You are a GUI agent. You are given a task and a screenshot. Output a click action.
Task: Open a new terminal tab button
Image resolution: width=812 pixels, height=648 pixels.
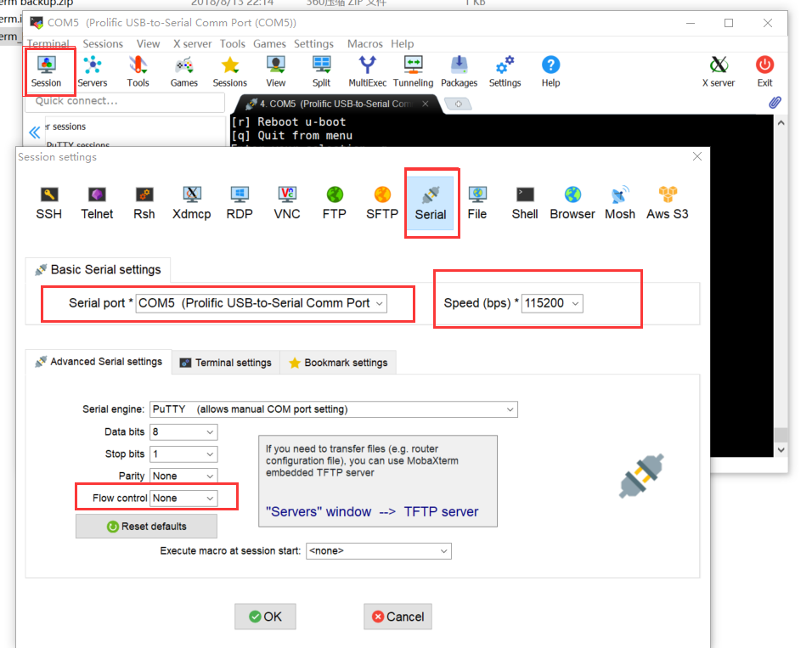[459, 104]
